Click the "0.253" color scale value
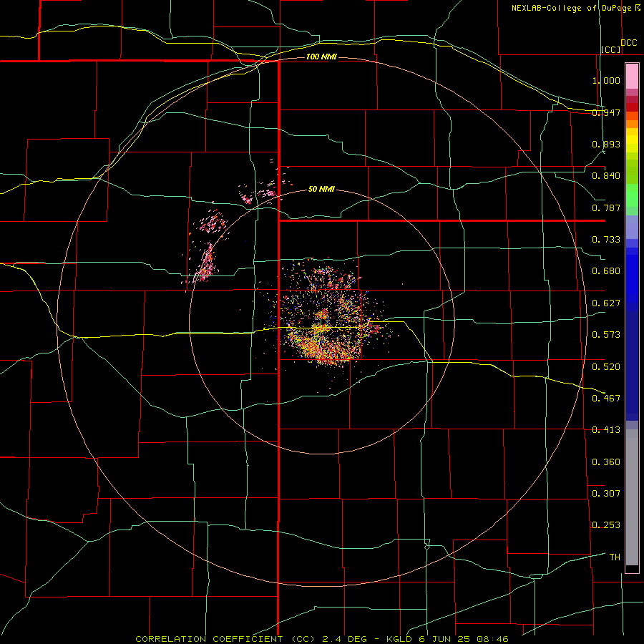 [x=606, y=525]
